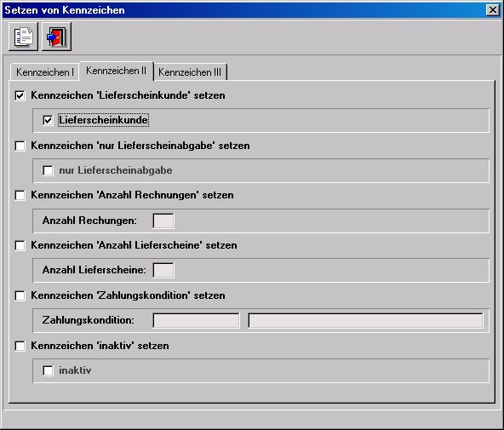Uncheck Kennzeichen 'Lieferscheinkunde' setzen checkbox
504x430 pixels.
coord(20,95)
